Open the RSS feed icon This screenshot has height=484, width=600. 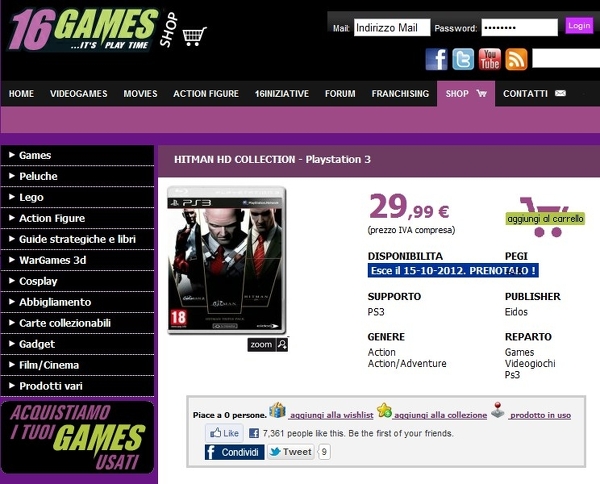[x=516, y=59]
